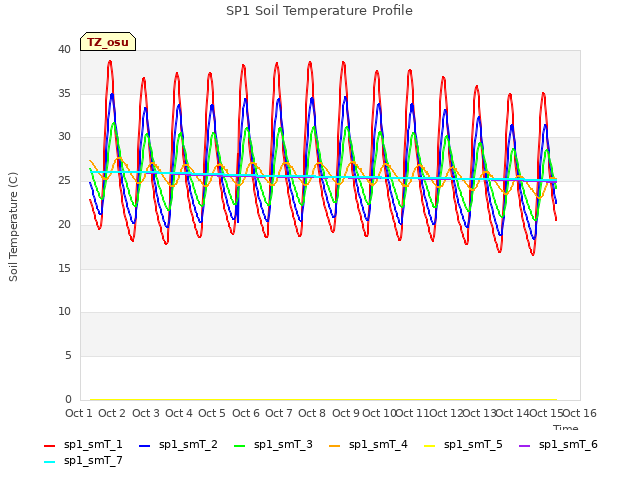The image size is (640, 480).
Task: Toggle sp1_smT_7 legend entry
Action: (x=83, y=461)
